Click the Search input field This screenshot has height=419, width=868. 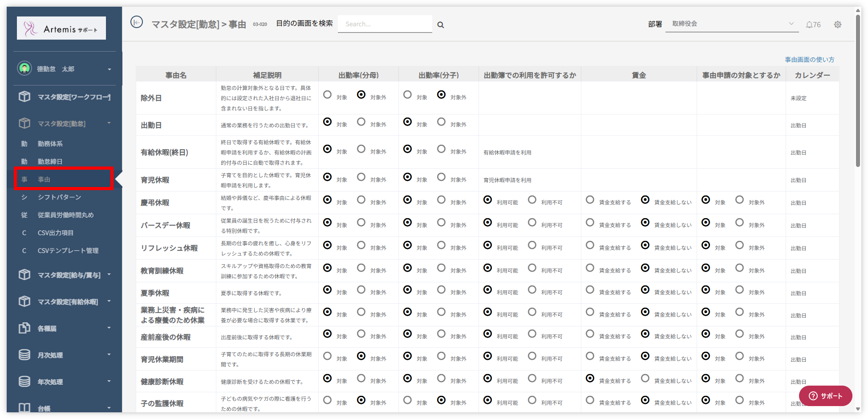(385, 24)
